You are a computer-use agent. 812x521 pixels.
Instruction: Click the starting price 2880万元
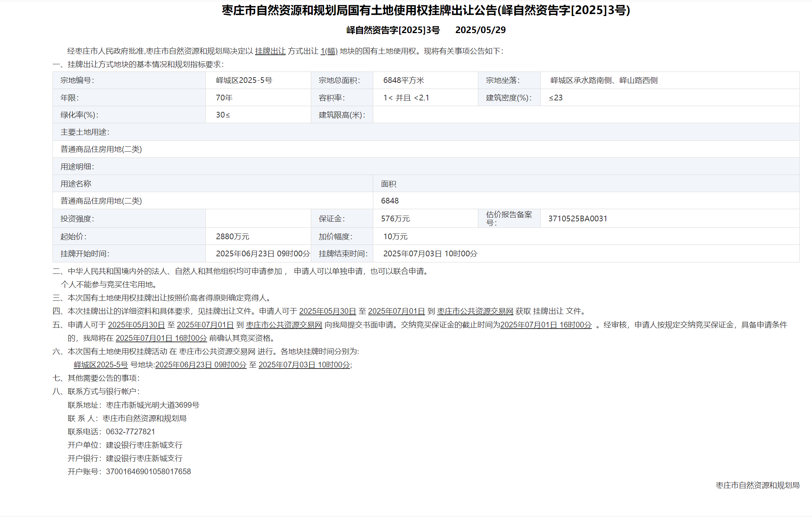[232, 237]
